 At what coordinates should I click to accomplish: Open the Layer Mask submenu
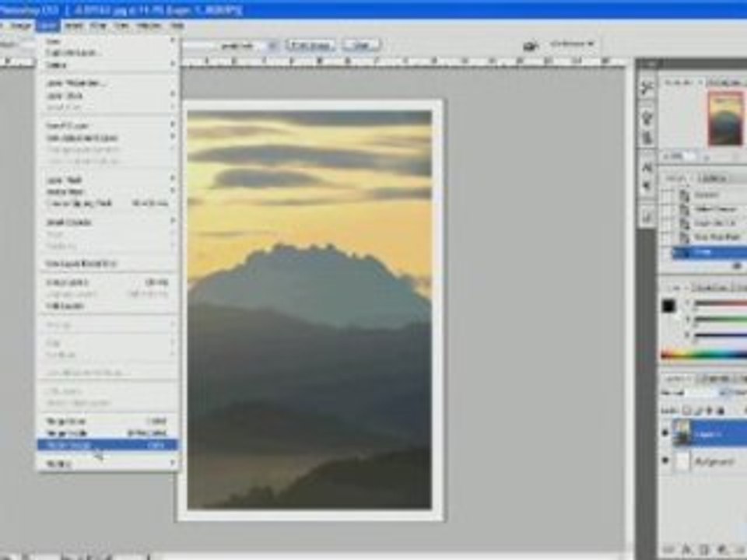pyautogui.click(x=107, y=180)
